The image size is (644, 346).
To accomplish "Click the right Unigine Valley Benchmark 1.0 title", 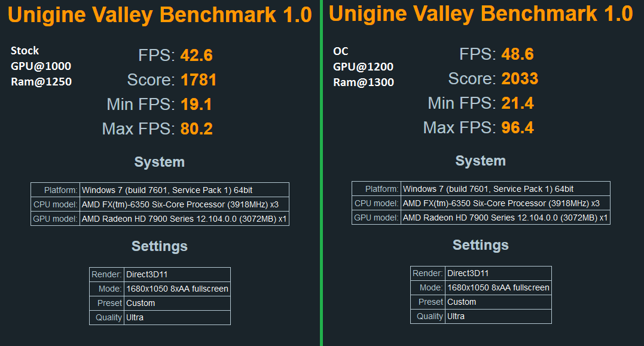I will pos(481,14).
